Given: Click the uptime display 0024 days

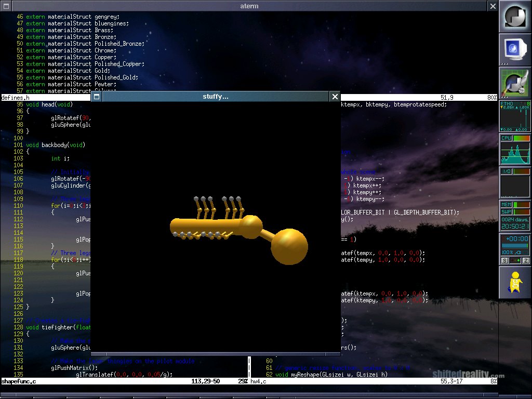Looking at the screenshot, I should [515, 223].
